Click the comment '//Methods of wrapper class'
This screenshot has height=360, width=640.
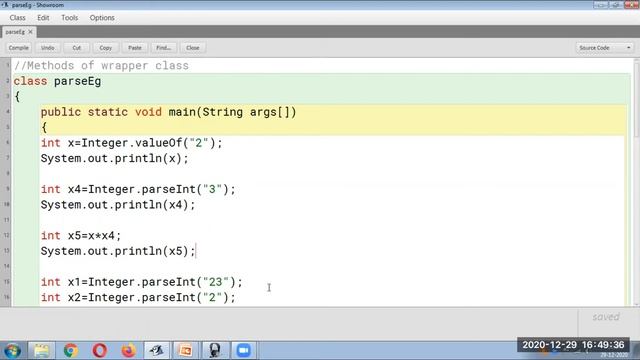click(x=102, y=66)
